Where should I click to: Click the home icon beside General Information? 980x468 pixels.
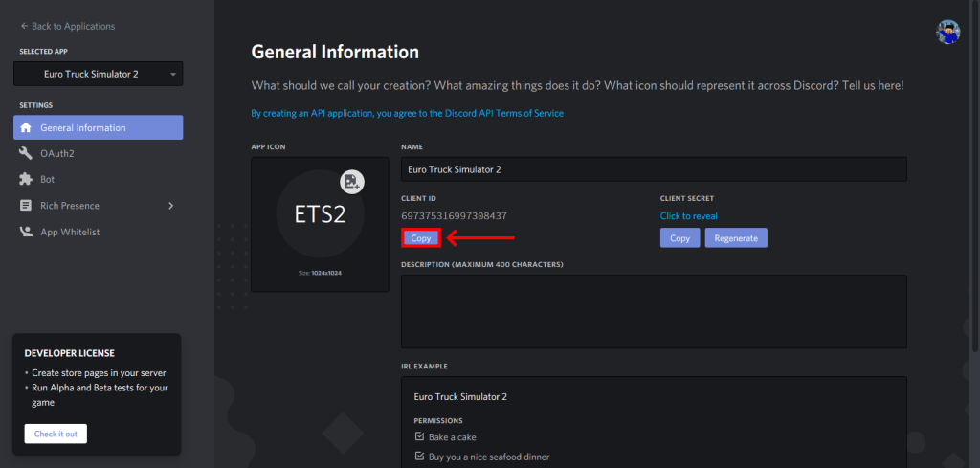tap(26, 128)
